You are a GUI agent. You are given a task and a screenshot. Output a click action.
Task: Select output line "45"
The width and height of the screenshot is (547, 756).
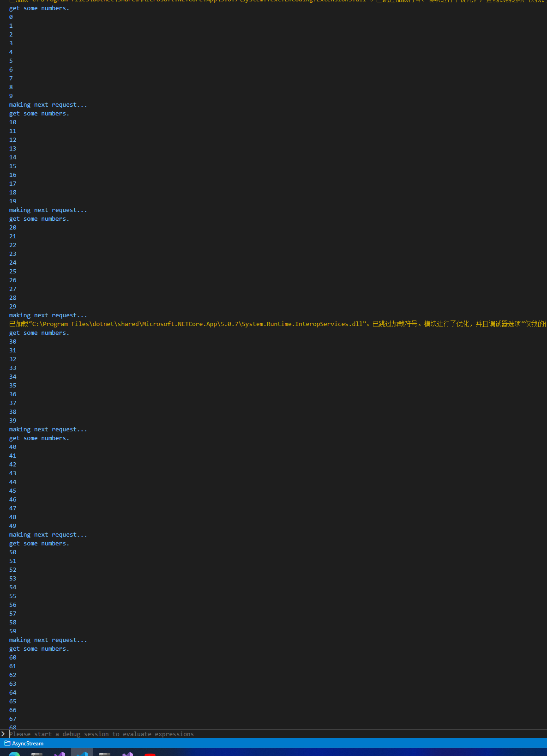click(x=13, y=491)
